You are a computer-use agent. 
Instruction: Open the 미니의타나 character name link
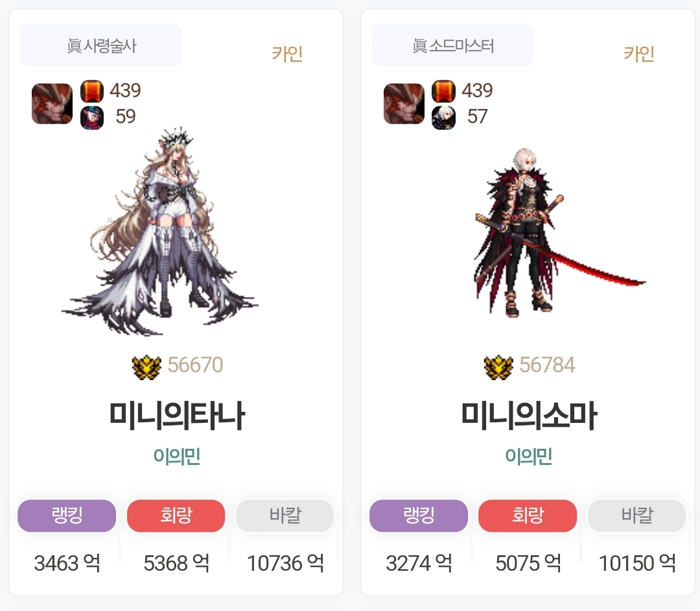click(x=177, y=416)
